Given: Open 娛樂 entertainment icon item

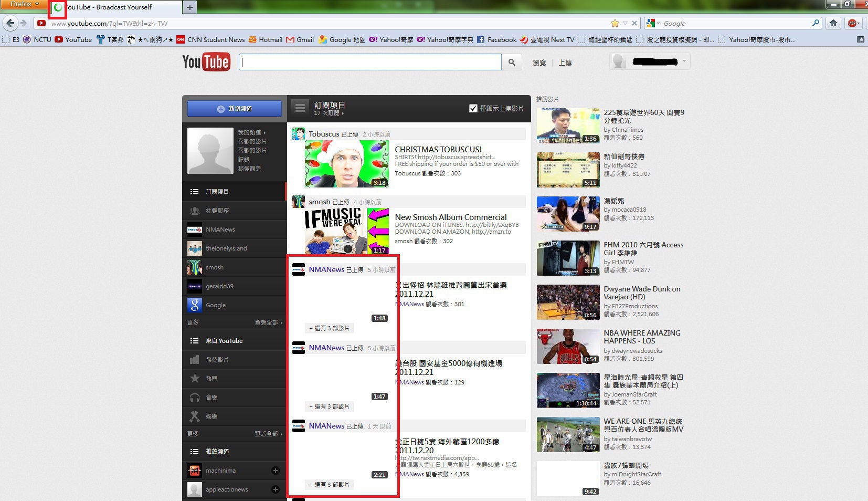Looking at the screenshot, I should (x=234, y=416).
